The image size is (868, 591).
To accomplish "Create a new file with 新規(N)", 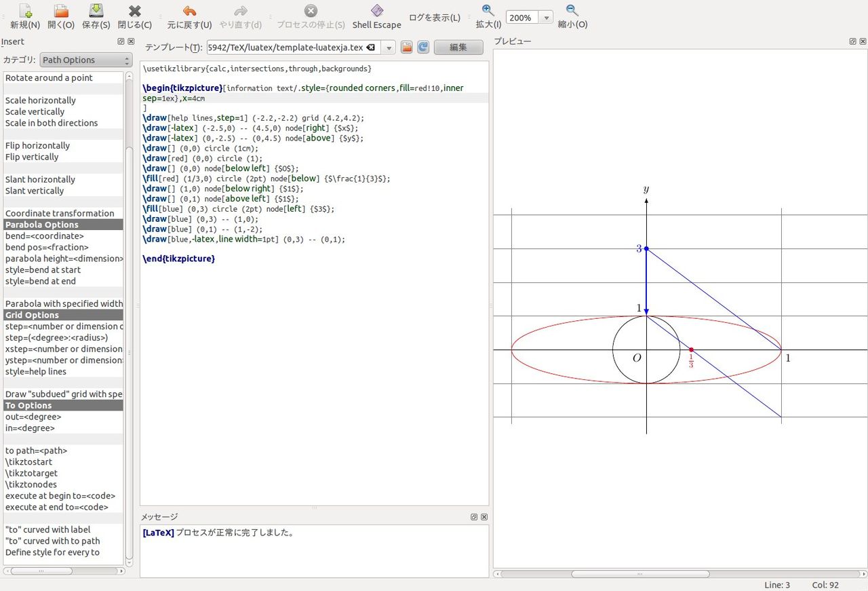I will tap(25, 17).
